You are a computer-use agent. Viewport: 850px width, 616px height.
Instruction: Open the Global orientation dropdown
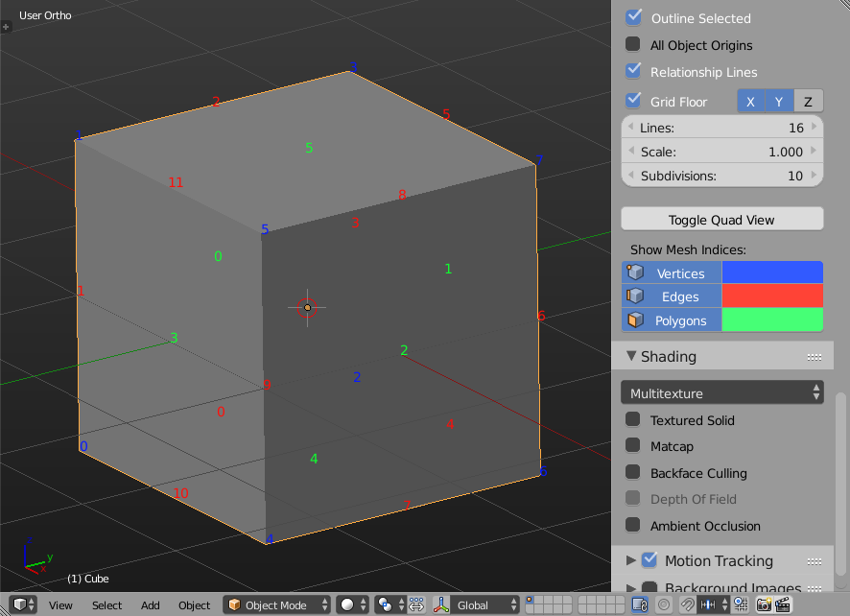(485, 604)
